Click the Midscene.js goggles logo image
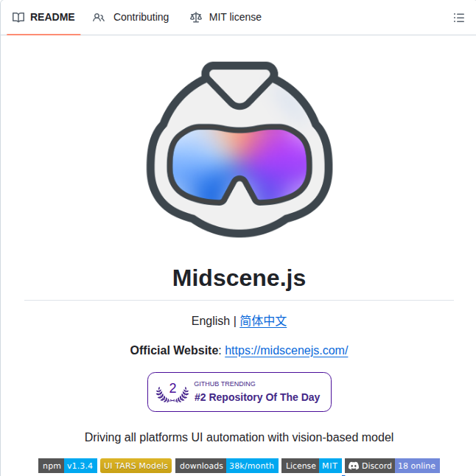 (x=239, y=150)
